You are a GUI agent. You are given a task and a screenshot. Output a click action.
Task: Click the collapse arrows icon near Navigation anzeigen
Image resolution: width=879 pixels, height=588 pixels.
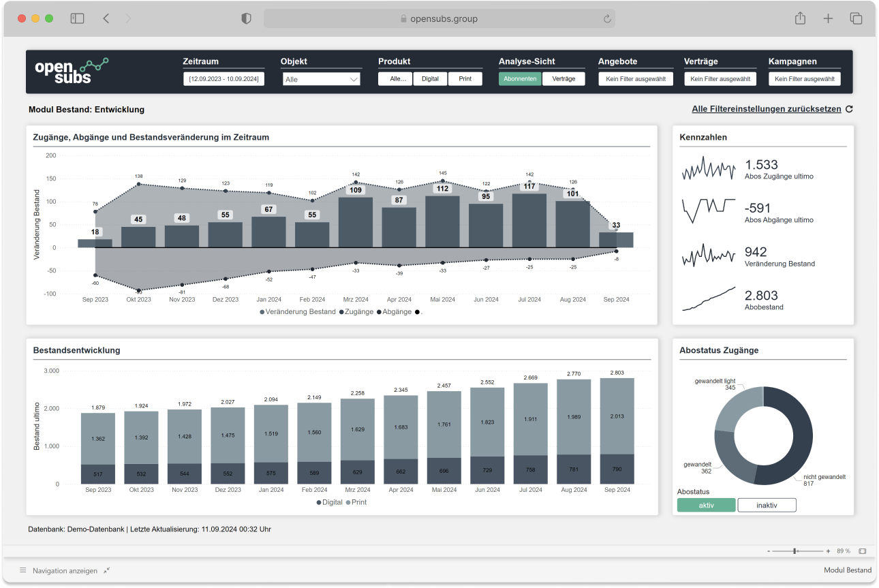107,570
